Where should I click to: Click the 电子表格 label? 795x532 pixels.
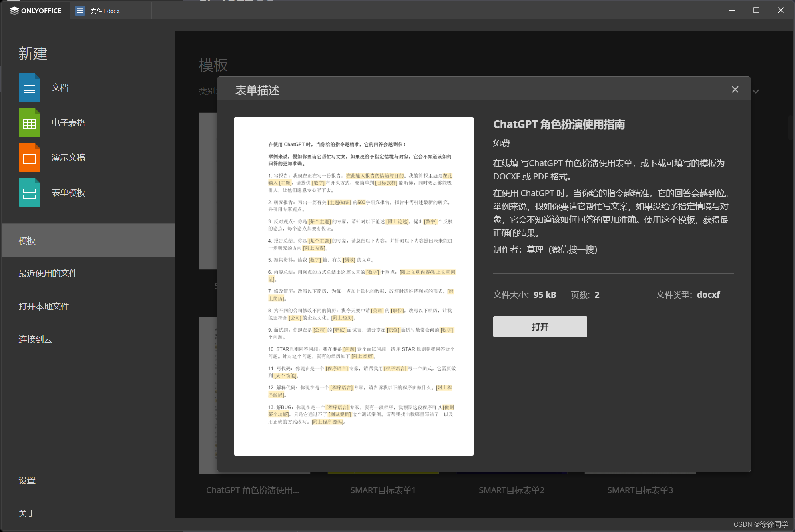68,122
